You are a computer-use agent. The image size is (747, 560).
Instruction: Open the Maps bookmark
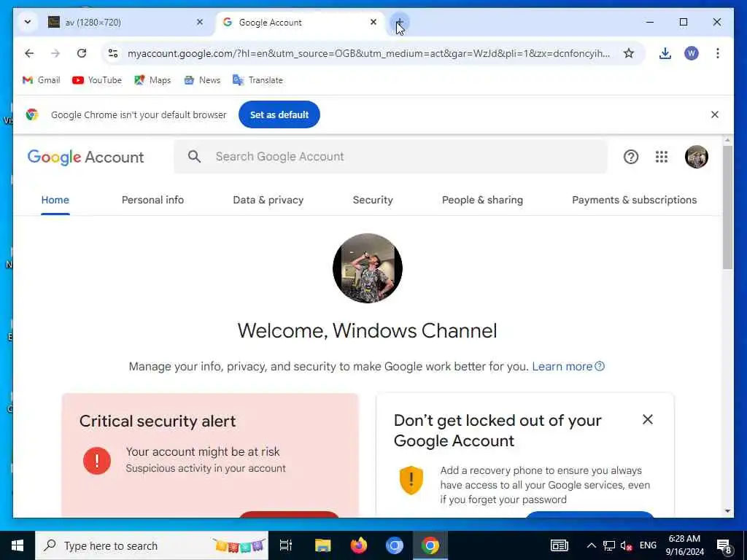(152, 80)
